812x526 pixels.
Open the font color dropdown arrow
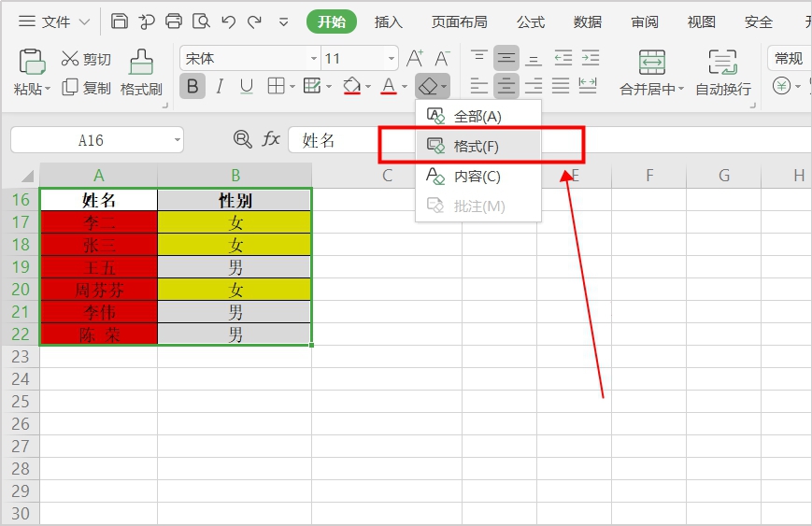(405, 87)
